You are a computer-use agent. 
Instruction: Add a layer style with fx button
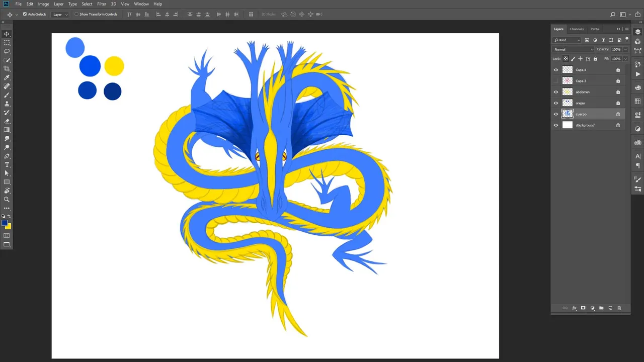(x=574, y=308)
